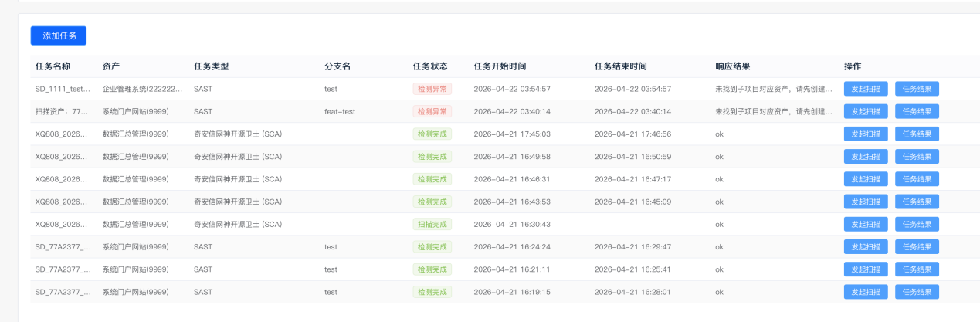
Task: Click 检测异常 status tag in SD_1111_test row
Action: pyautogui.click(x=432, y=89)
